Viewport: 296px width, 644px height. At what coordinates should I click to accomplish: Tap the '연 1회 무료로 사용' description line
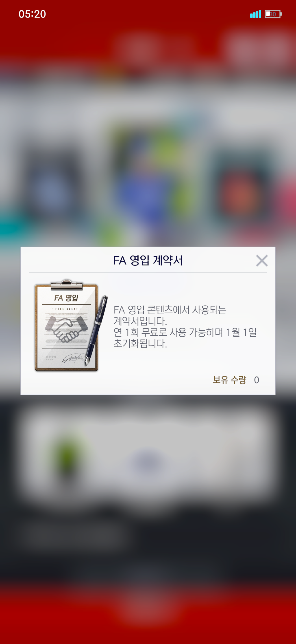click(x=185, y=332)
